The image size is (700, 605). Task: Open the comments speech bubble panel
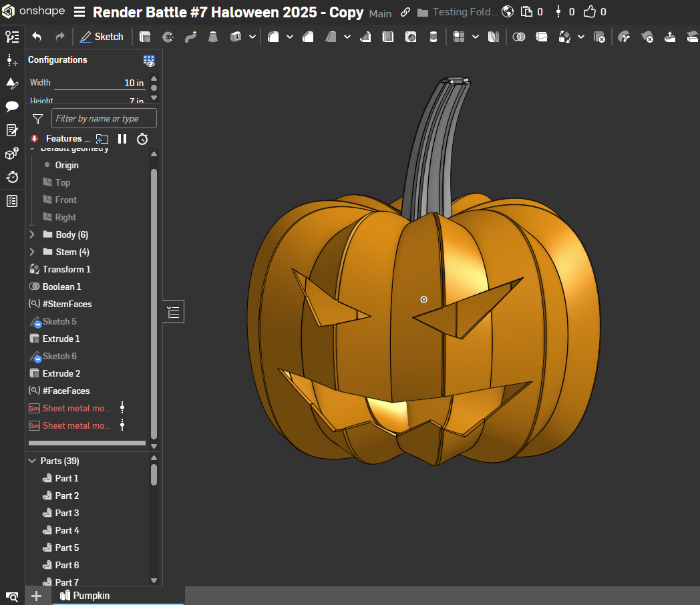12,106
